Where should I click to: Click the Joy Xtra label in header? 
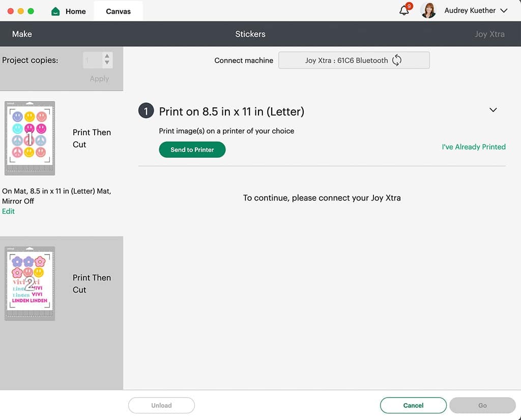tap(489, 34)
